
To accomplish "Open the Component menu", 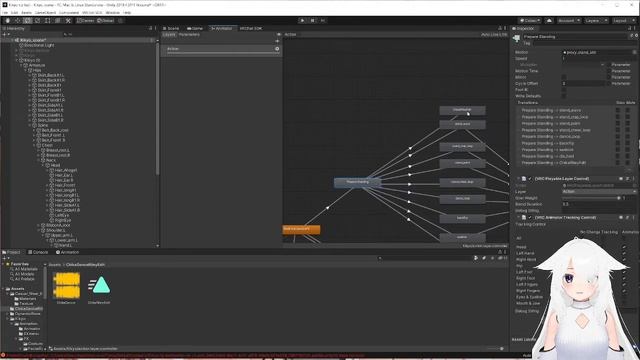I will tap(69, 13).
